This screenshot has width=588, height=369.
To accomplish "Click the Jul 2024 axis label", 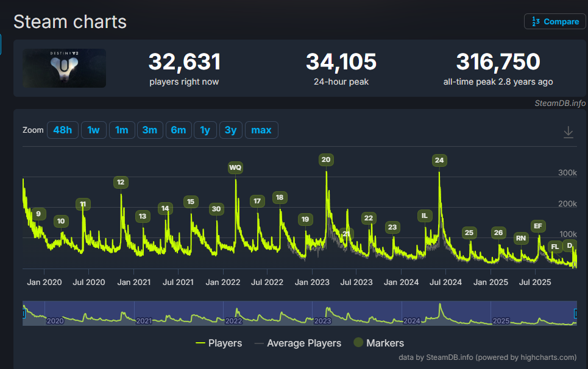I will point(445,283).
